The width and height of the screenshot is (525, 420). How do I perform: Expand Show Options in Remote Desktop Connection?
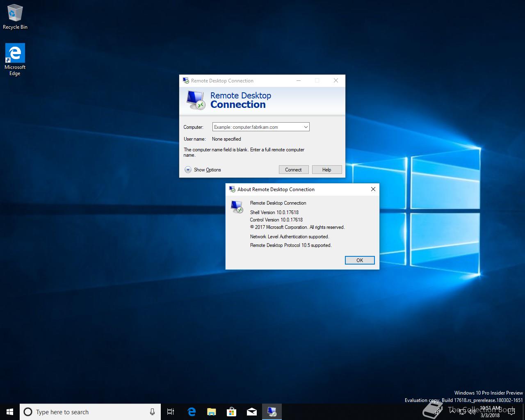click(x=203, y=170)
